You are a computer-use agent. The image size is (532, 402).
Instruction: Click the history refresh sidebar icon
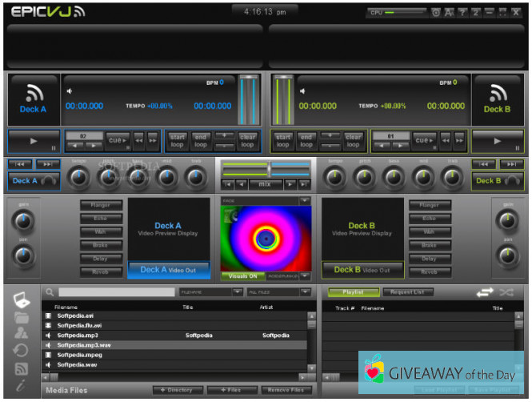click(x=22, y=351)
